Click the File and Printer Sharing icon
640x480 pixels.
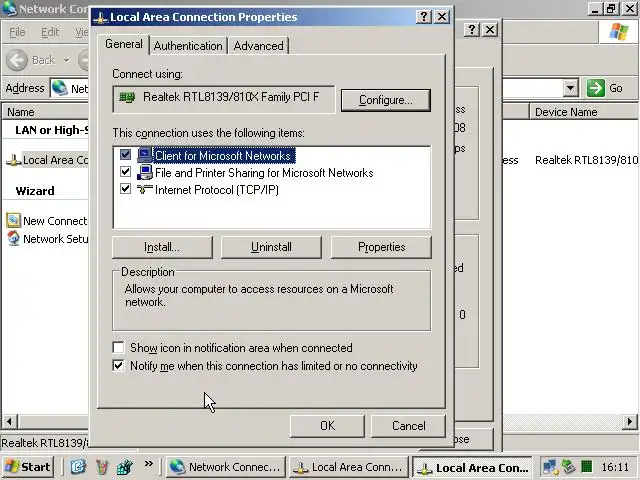pyautogui.click(x=144, y=173)
